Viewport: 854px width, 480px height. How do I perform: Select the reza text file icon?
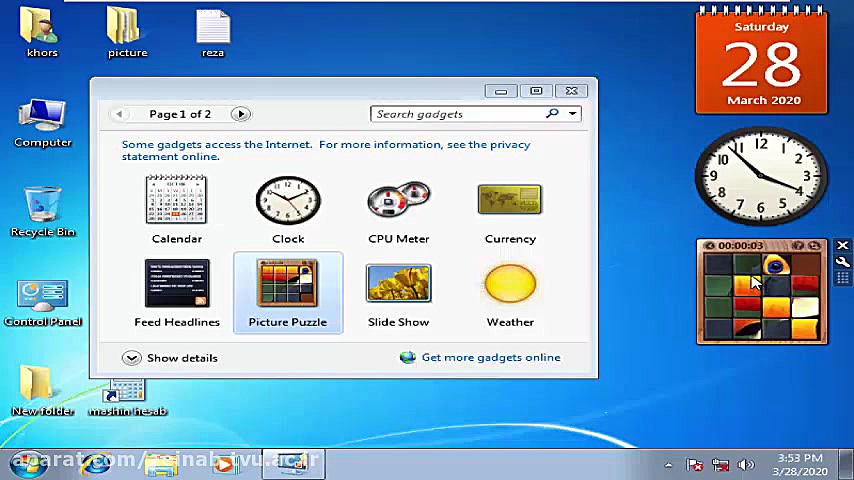click(212, 34)
